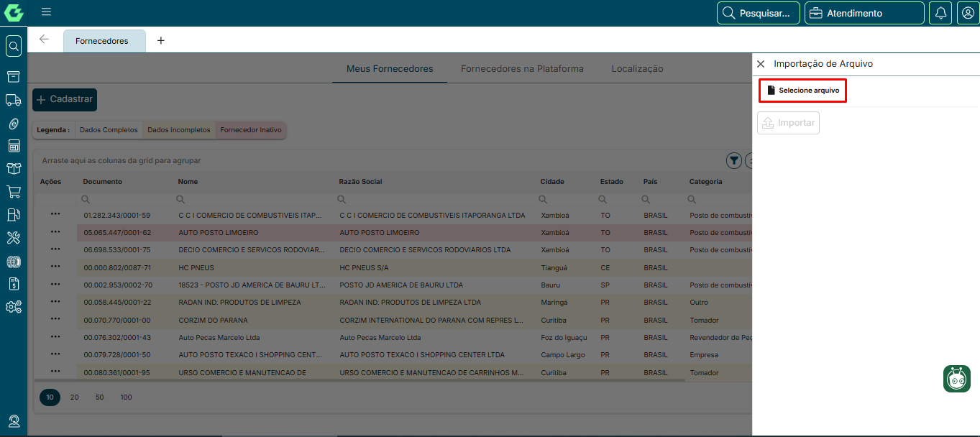Open actions menu for AUTO POSTO LIMOEIRO row
Image resolution: width=980 pixels, height=437 pixels.
[55, 231]
